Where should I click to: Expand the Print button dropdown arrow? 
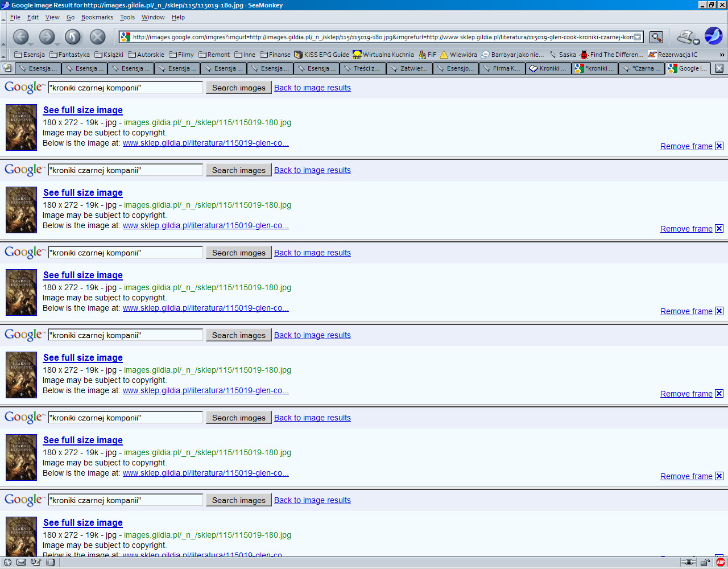pos(696,42)
